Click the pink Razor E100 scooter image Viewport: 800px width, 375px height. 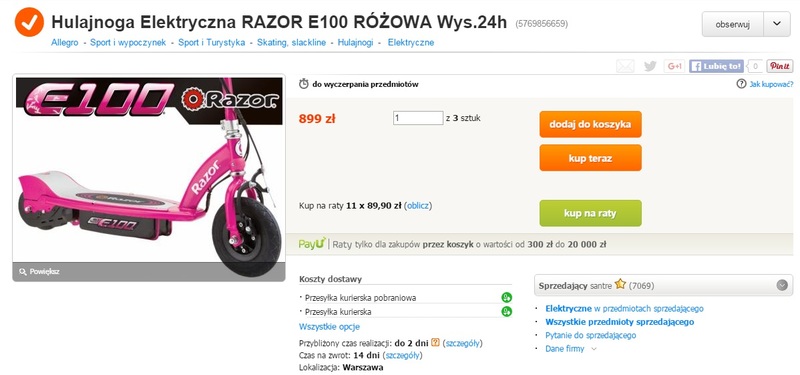coord(149,178)
